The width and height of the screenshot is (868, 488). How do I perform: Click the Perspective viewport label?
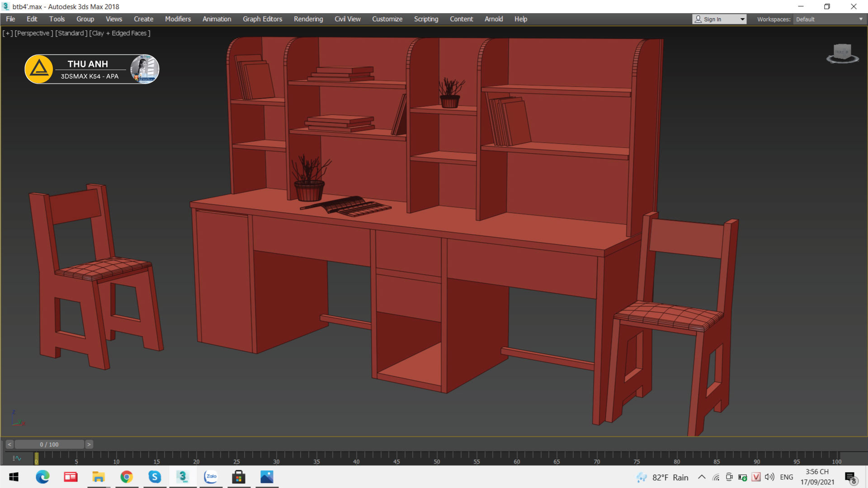(x=33, y=33)
